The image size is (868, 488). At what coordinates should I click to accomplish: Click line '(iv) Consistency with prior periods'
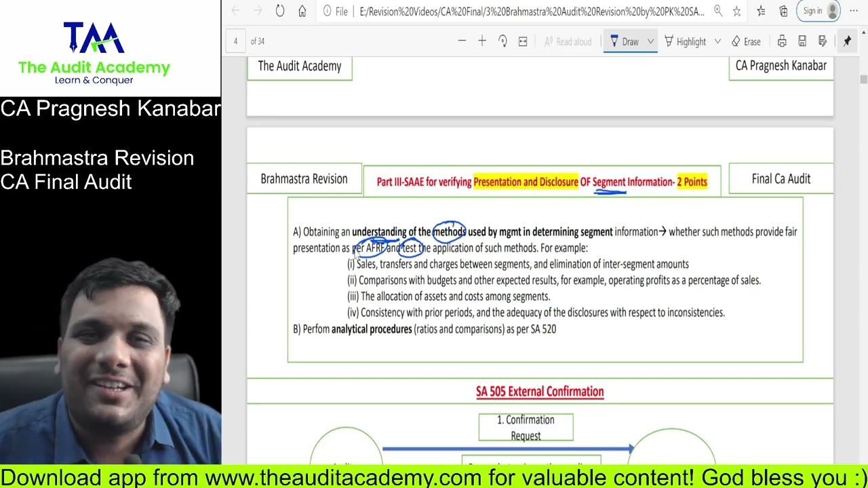coord(536,312)
